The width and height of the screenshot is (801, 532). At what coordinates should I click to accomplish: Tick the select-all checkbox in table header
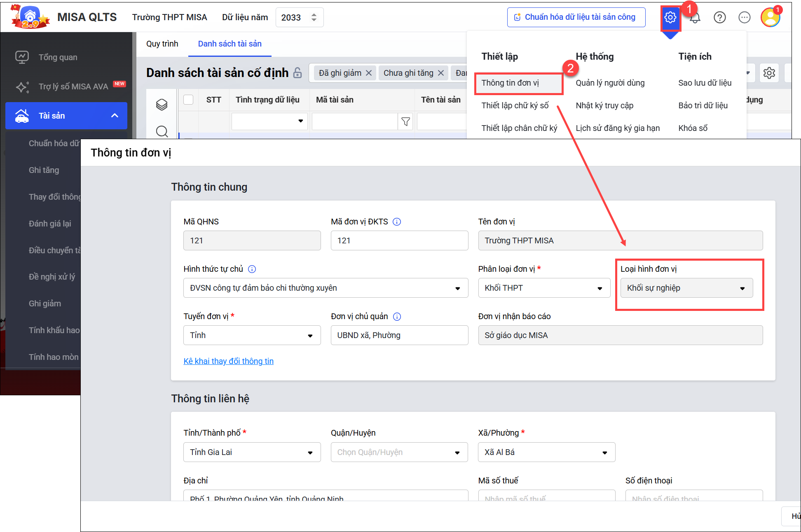(188, 100)
